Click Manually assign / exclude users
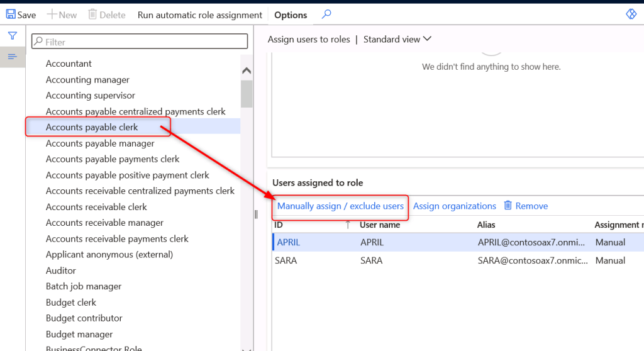The width and height of the screenshot is (644, 351). (x=340, y=206)
